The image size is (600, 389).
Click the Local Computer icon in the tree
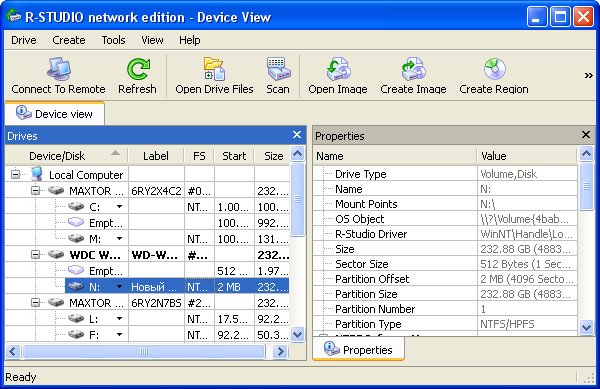(x=37, y=174)
